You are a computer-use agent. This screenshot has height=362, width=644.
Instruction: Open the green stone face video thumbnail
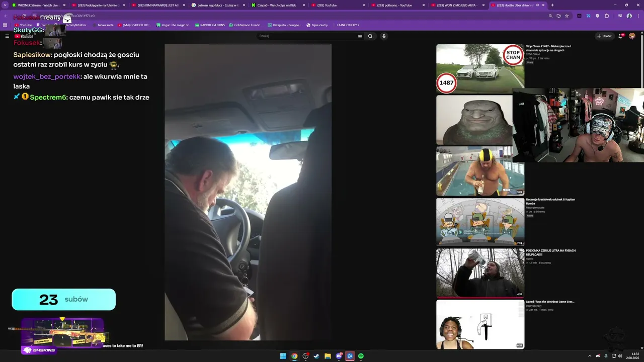474,120
